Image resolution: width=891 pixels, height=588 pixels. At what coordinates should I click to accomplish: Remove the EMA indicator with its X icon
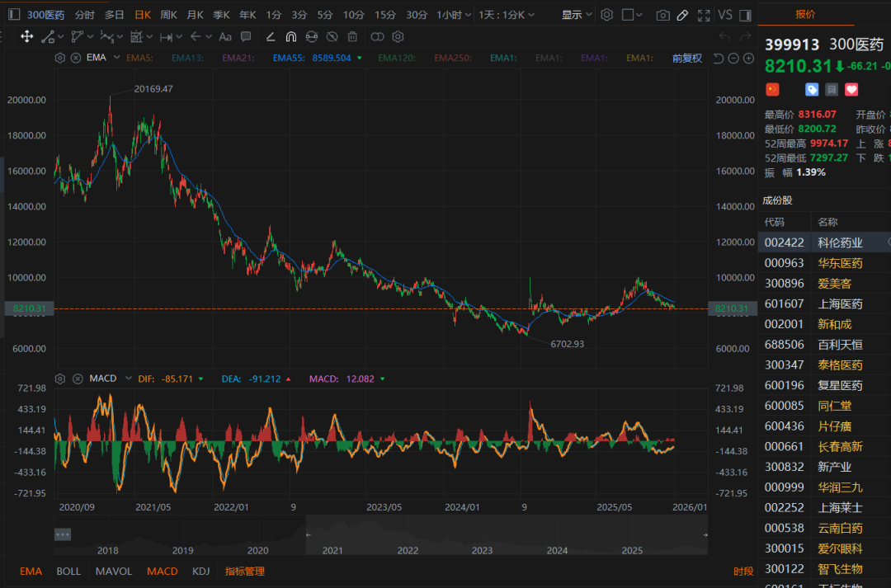click(x=76, y=58)
